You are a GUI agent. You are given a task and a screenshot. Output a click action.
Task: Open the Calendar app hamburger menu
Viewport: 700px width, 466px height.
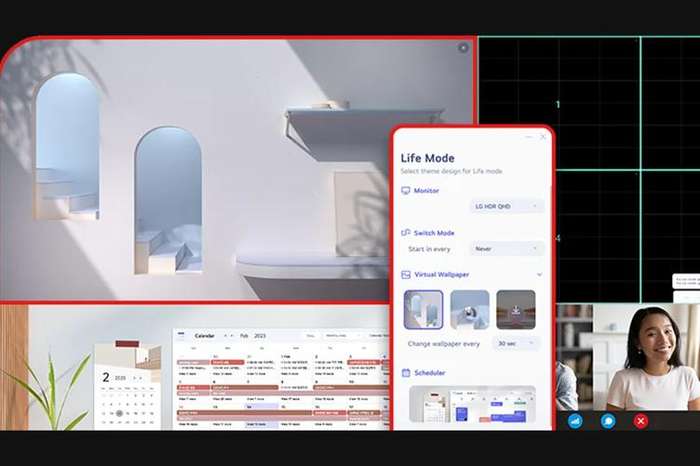[181, 334]
